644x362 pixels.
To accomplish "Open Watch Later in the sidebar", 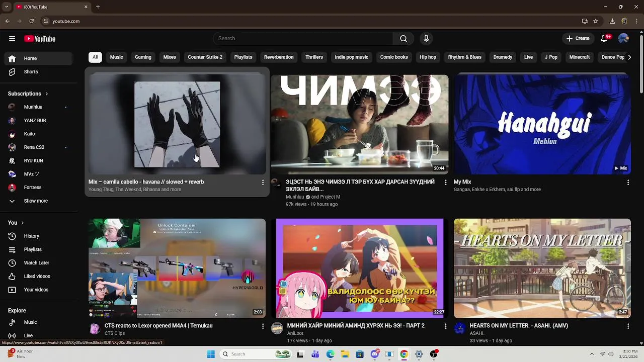I will tap(39, 263).
